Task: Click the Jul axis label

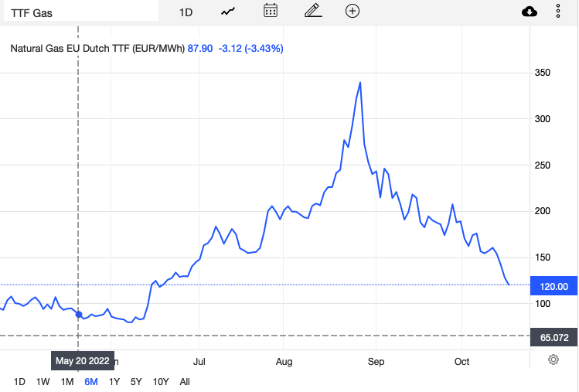Action: (x=199, y=361)
